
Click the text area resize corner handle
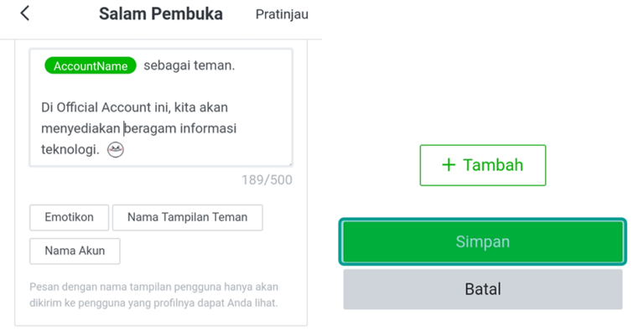pos(290,164)
